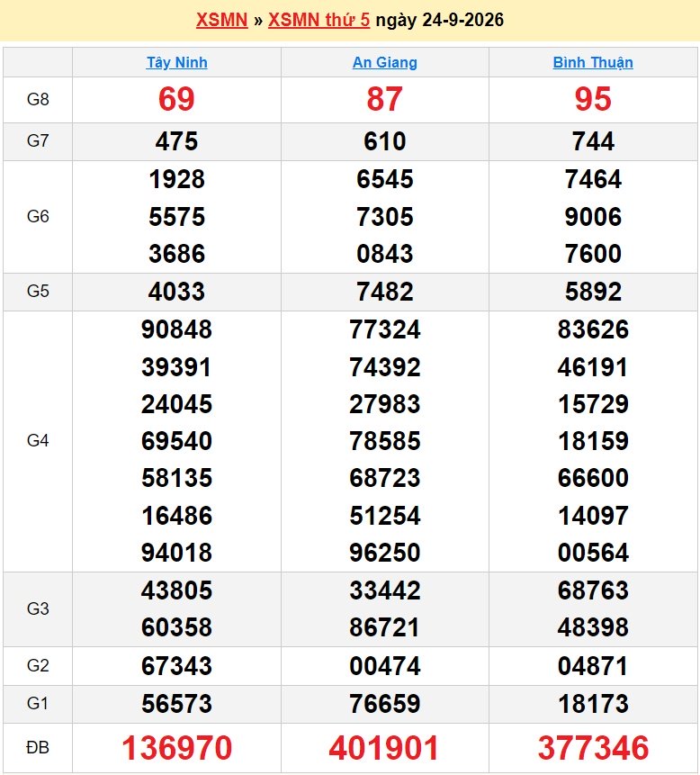Select the G4 row label
Screen dimensions: 700x775
(x=38, y=441)
